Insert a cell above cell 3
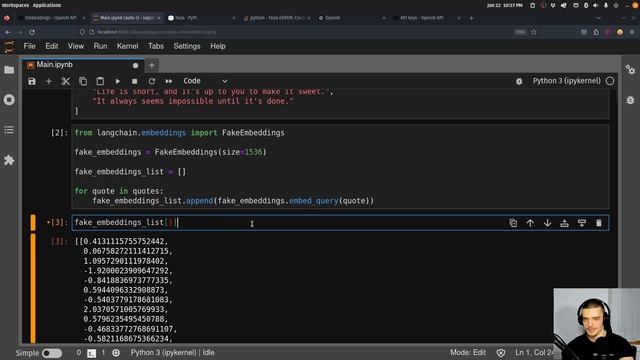Image resolution: width=640 pixels, height=360 pixels. [x=564, y=223]
